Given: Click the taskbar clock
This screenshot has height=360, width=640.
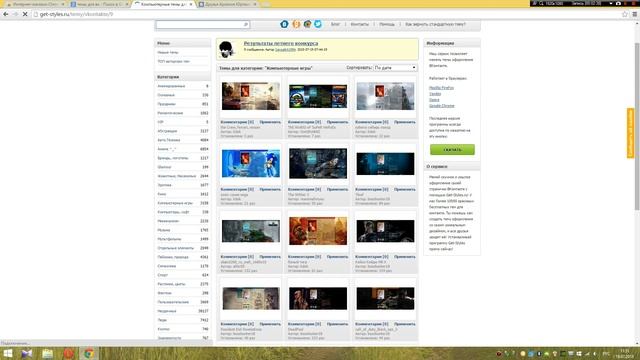Looking at the screenshot, I should tap(625, 353).
